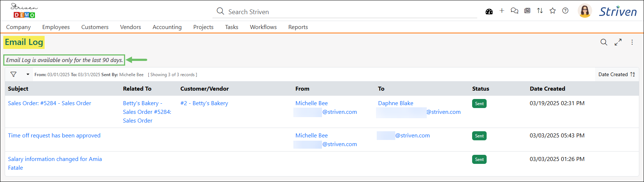The width and height of the screenshot is (644, 182).
Task: Sort by Date Created
Action: point(617,74)
